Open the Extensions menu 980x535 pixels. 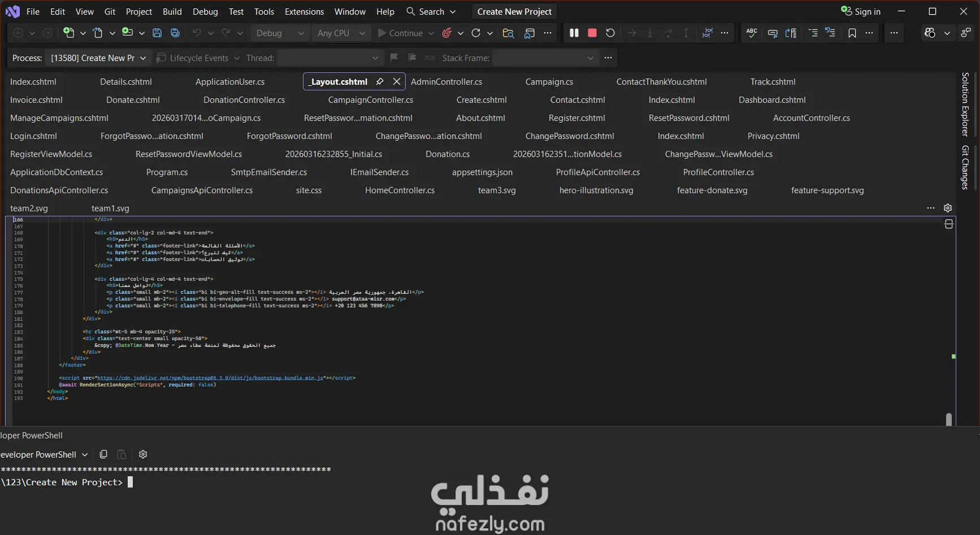(304, 11)
